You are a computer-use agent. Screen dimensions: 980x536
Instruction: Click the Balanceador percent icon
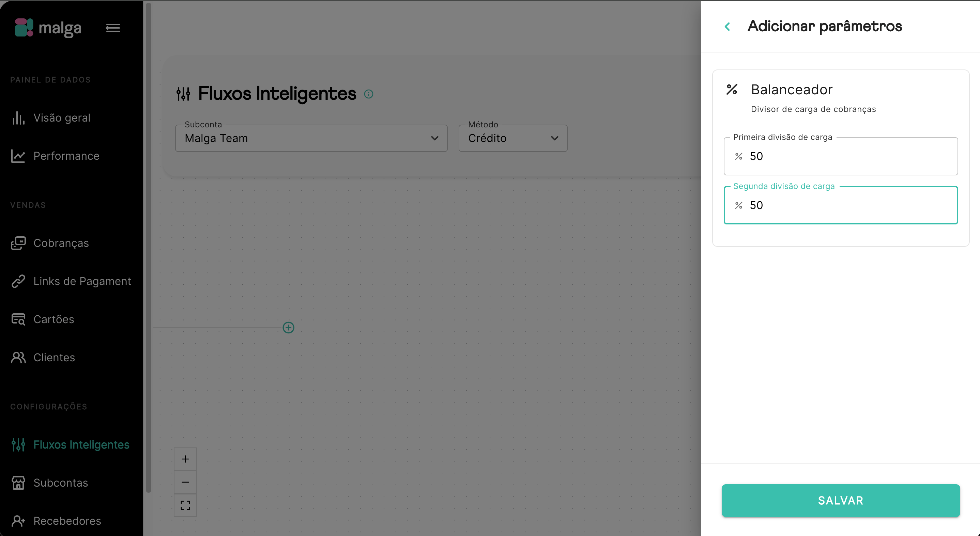732,89
